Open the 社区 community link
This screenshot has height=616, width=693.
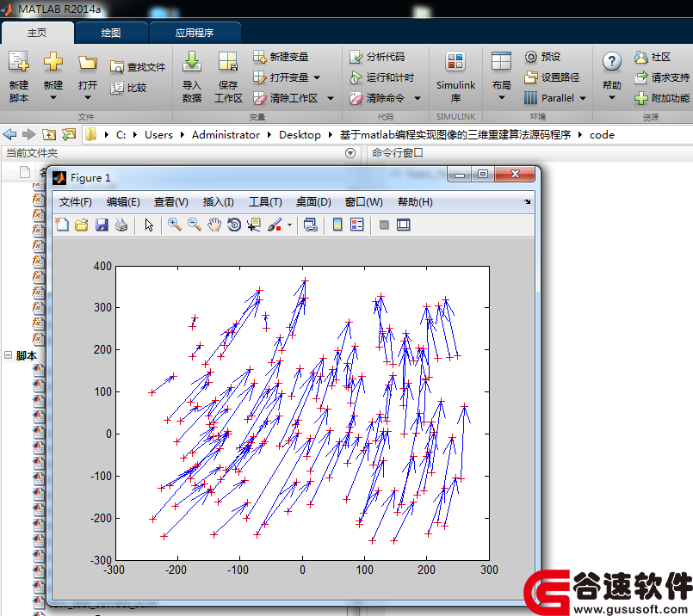tap(653, 57)
